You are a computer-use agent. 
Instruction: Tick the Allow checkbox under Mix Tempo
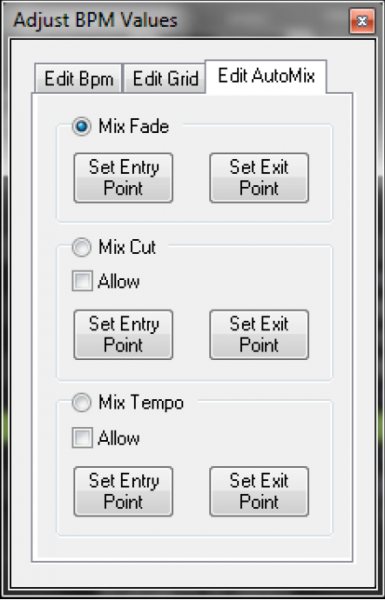click(82, 438)
